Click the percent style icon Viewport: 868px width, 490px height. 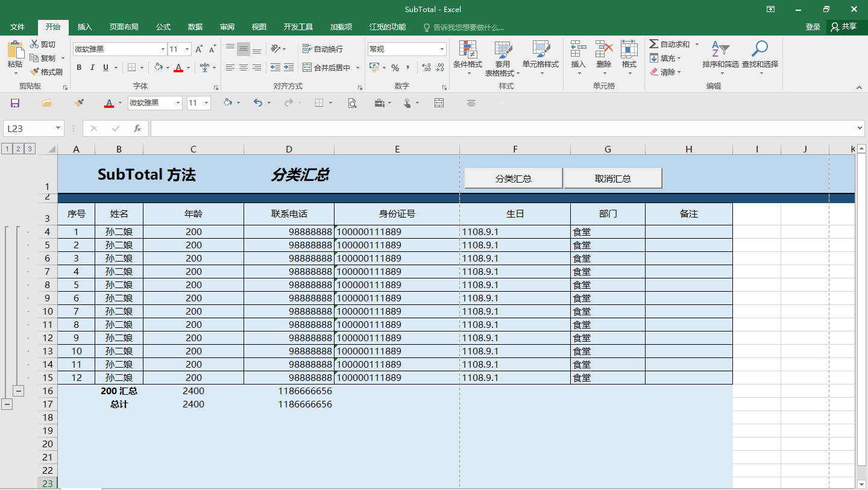[x=395, y=68]
